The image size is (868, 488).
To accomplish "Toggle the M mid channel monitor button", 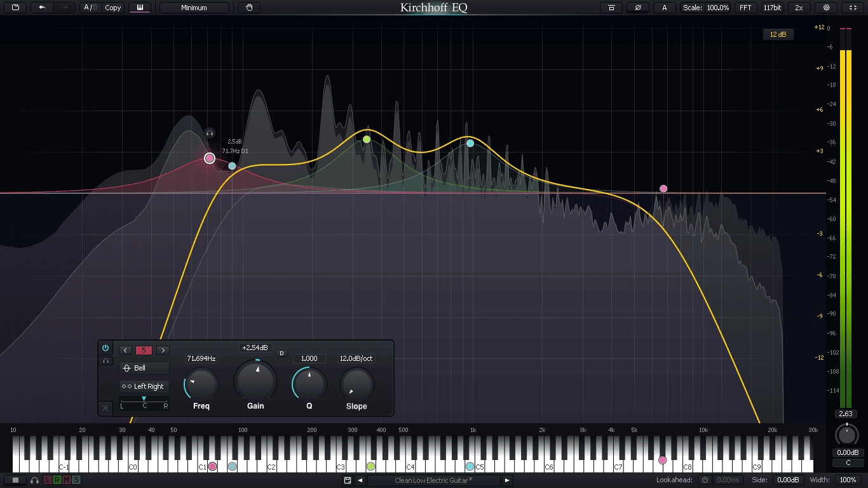I will coord(67,480).
